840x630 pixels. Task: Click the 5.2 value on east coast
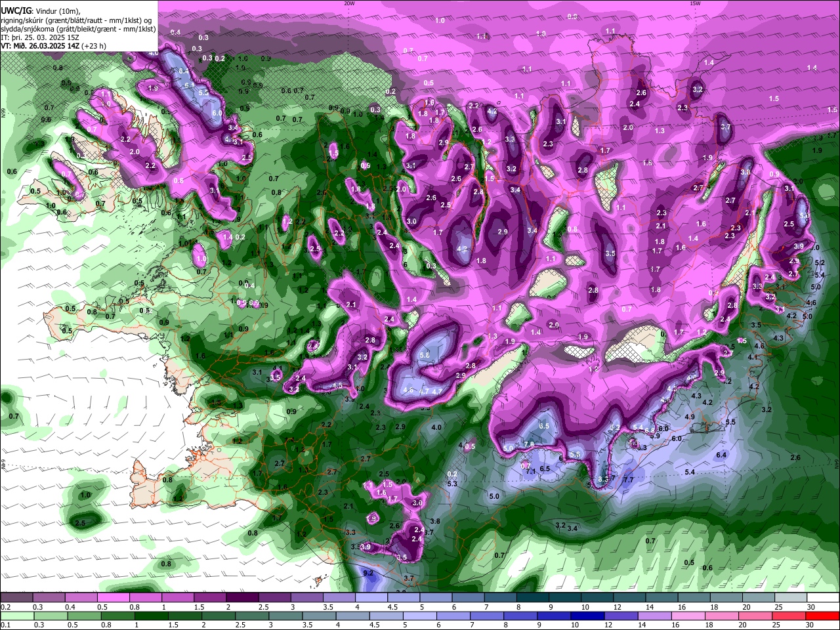(819, 263)
